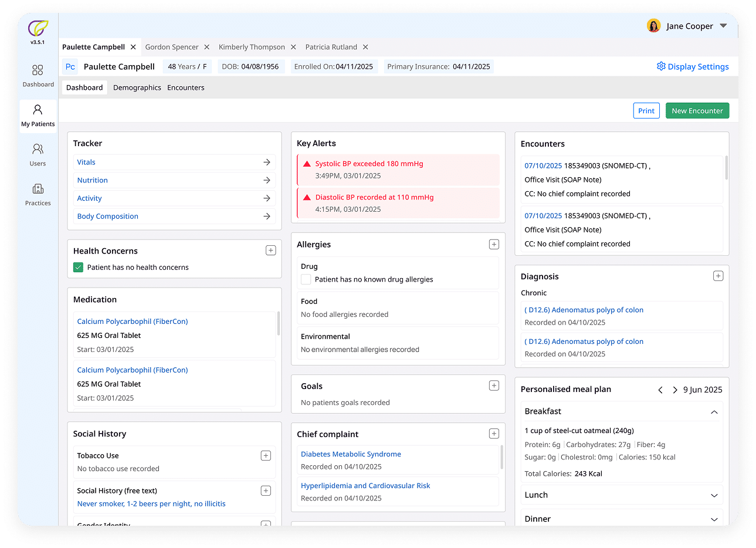Add a new allergy with plus icon

(x=494, y=245)
